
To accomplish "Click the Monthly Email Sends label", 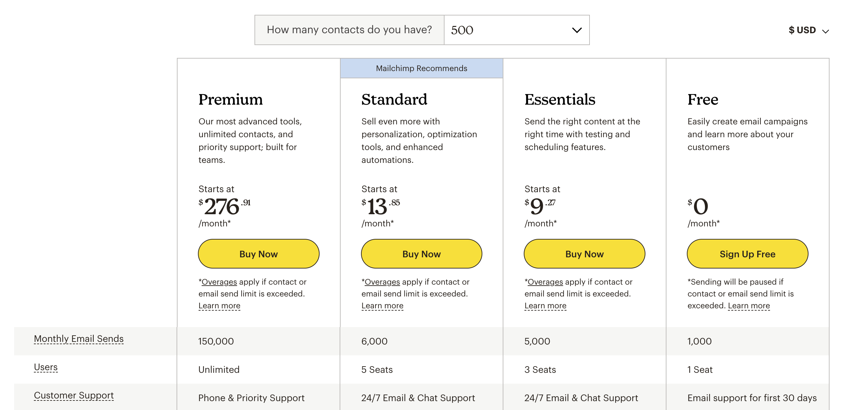I will point(79,339).
